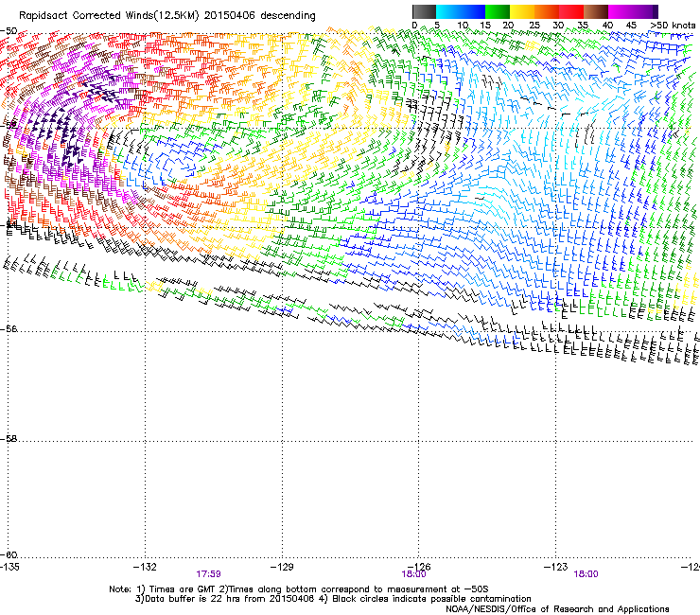
Task: Click the chart title 'Rapidsact Corrected Winds(12.5KM)'
Action: [109, 16]
